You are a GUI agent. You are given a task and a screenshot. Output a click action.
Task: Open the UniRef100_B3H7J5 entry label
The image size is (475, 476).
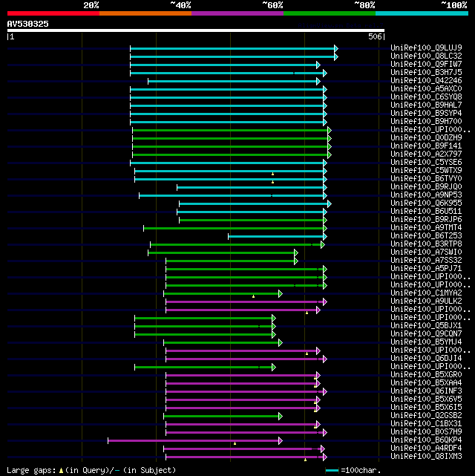pyautogui.click(x=426, y=72)
